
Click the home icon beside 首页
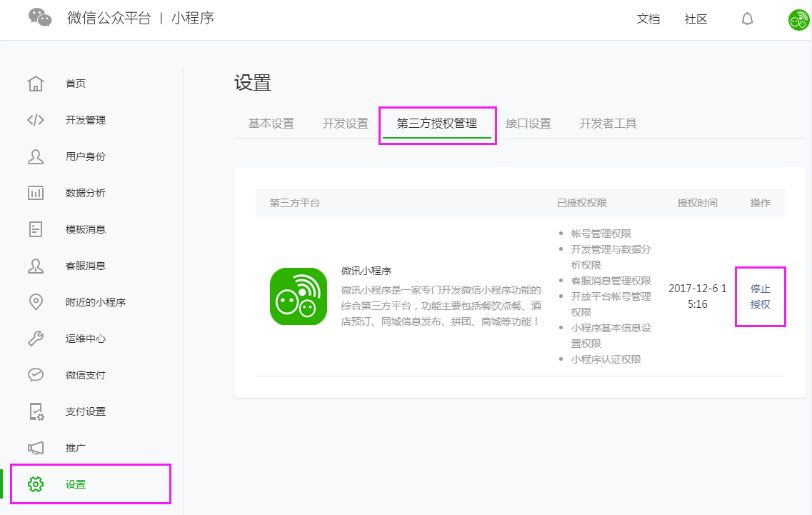pyautogui.click(x=36, y=84)
